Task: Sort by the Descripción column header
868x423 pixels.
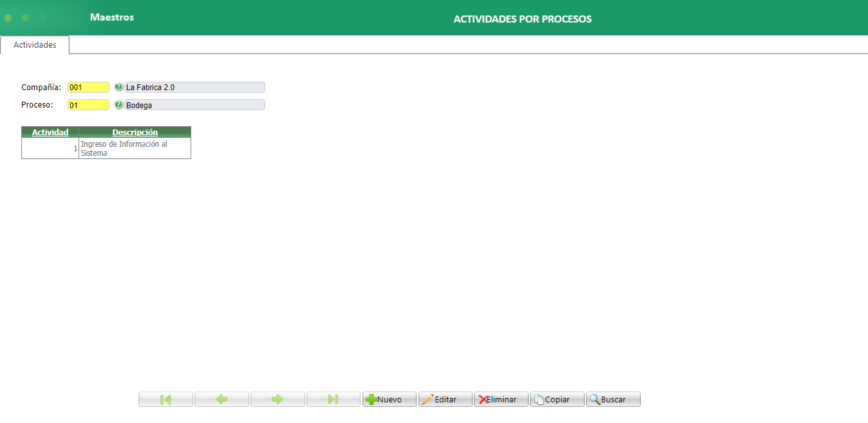Action: click(135, 132)
